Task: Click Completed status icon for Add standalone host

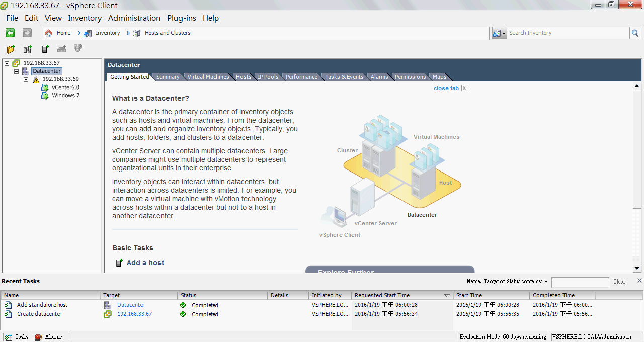Action: point(183,305)
